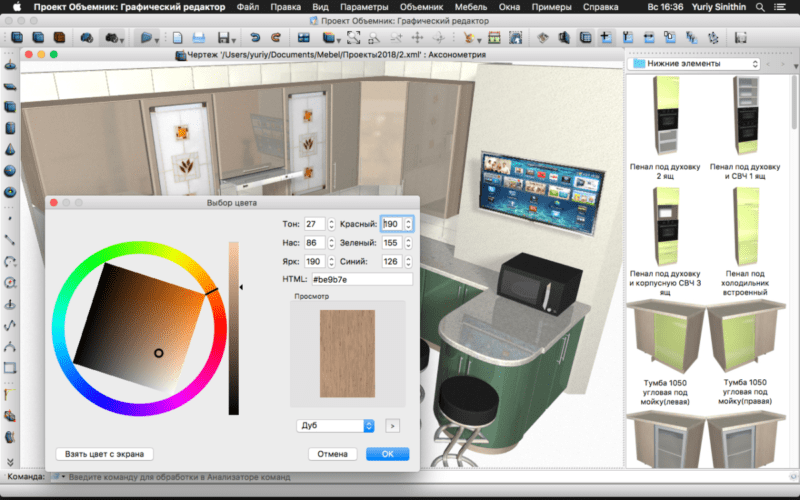
Task: Open the Файл menu
Action: (x=247, y=7)
